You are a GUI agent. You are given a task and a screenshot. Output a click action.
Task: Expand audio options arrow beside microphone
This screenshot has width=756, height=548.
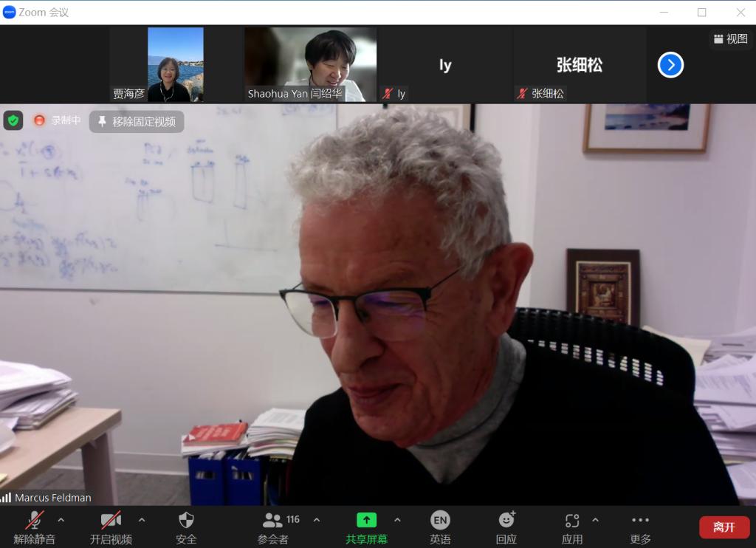tap(61, 520)
